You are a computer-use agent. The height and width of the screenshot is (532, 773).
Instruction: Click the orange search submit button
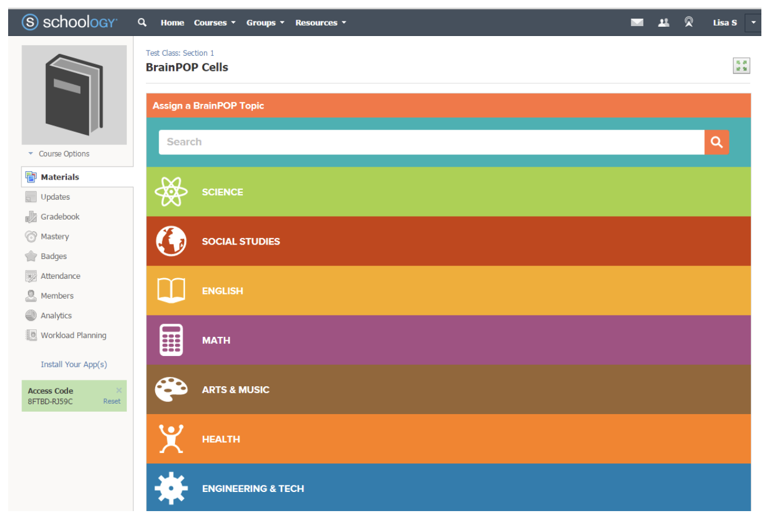[x=717, y=142]
